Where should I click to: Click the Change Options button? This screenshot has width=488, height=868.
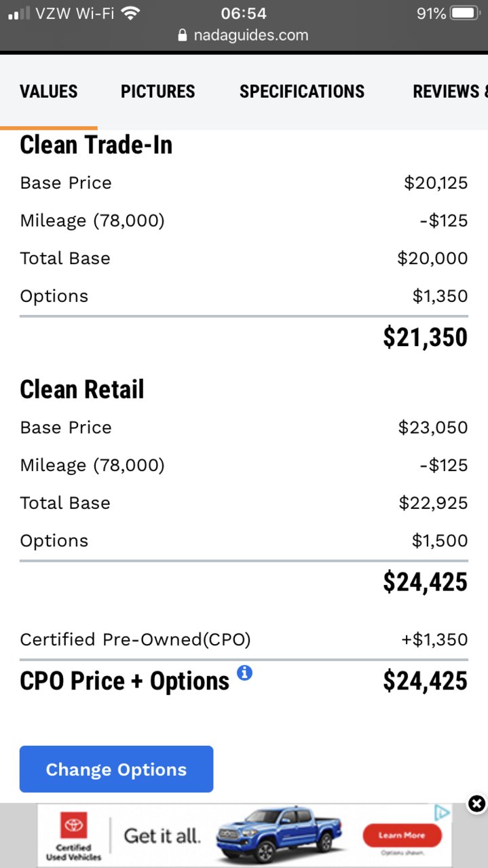click(116, 769)
